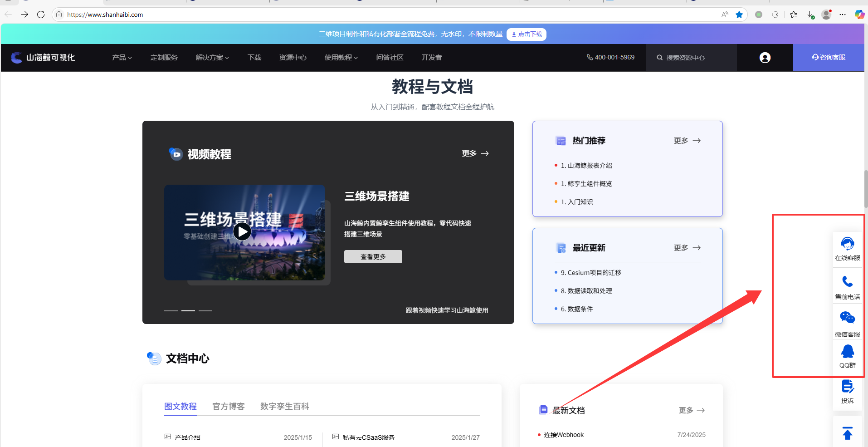Click the 文档中心 section icon

pyautogui.click(x=154, y=359)
